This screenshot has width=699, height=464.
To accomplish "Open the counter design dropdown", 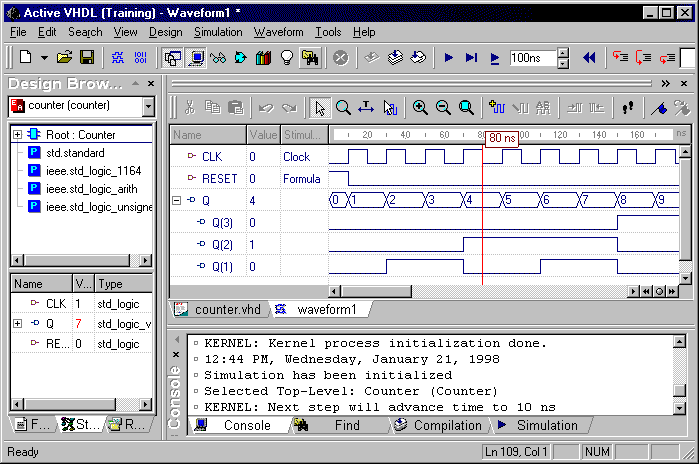I will click(x=148, y=106).
